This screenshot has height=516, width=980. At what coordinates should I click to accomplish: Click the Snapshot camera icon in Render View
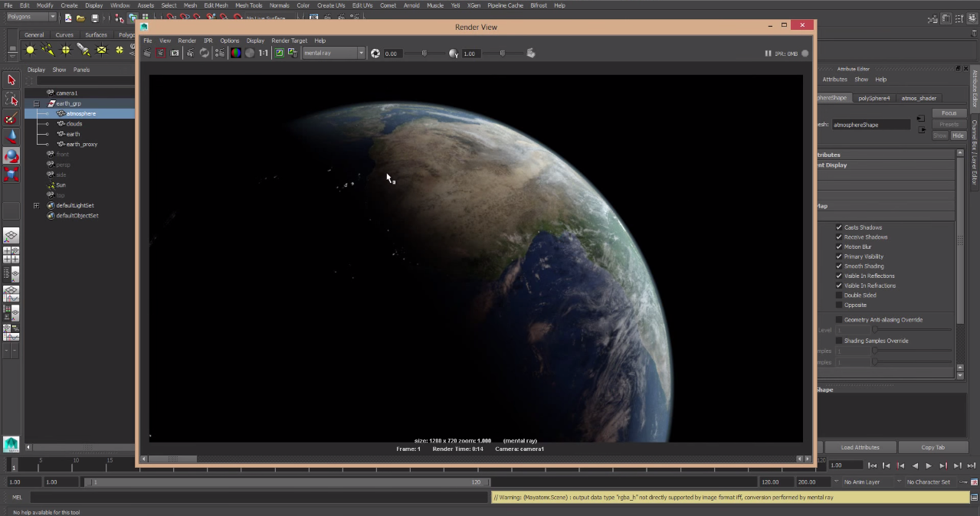click(175, 53)
